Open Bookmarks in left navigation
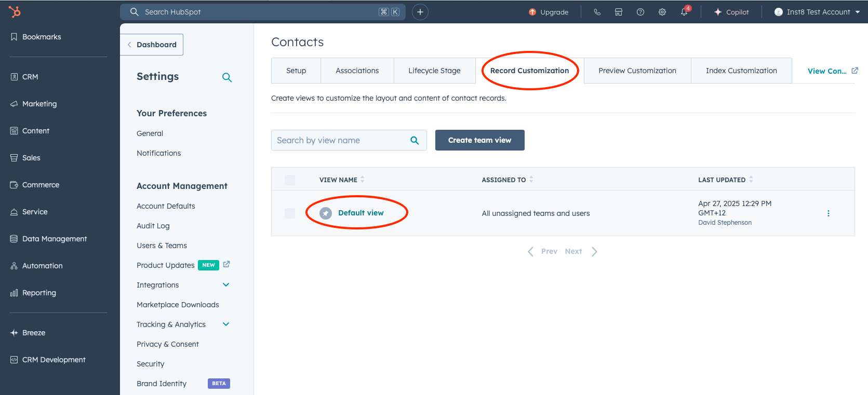Screen dimensions: 868x395 (36, 37)
